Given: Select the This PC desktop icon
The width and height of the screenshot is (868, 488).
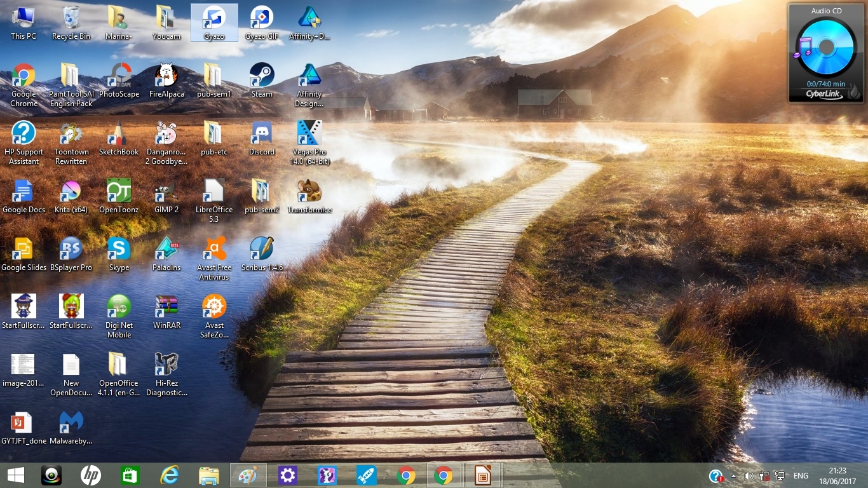Looking at the screenshot, I should 24,23.
